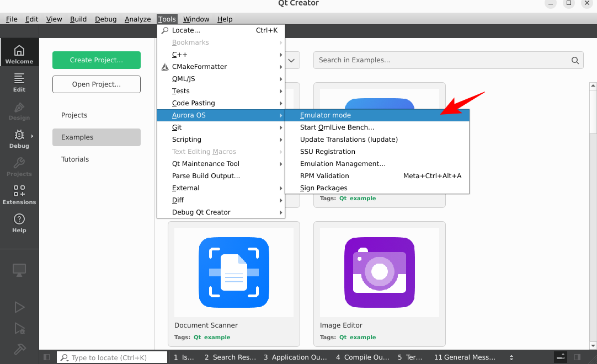Click the Start Debugging run icon
The width and height of the screenshot is (597, 364).
(19, 328)
